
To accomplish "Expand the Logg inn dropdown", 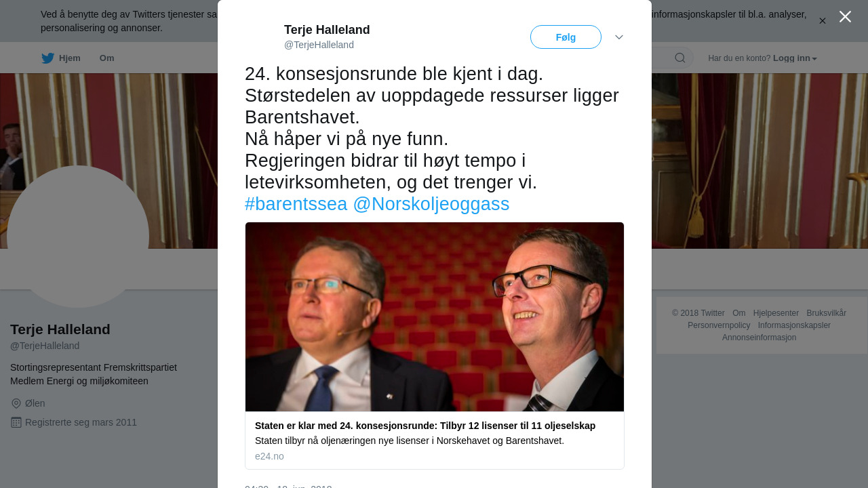I will point(795,58).
